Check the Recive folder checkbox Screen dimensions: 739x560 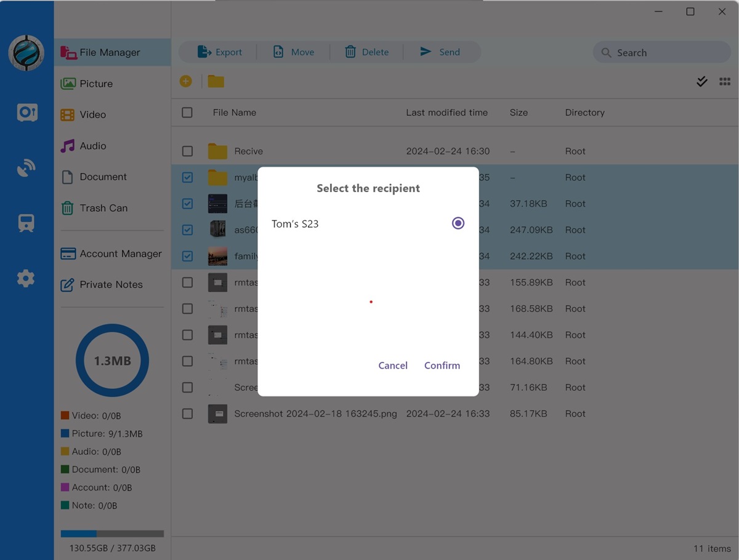click(x=187, y=151)
